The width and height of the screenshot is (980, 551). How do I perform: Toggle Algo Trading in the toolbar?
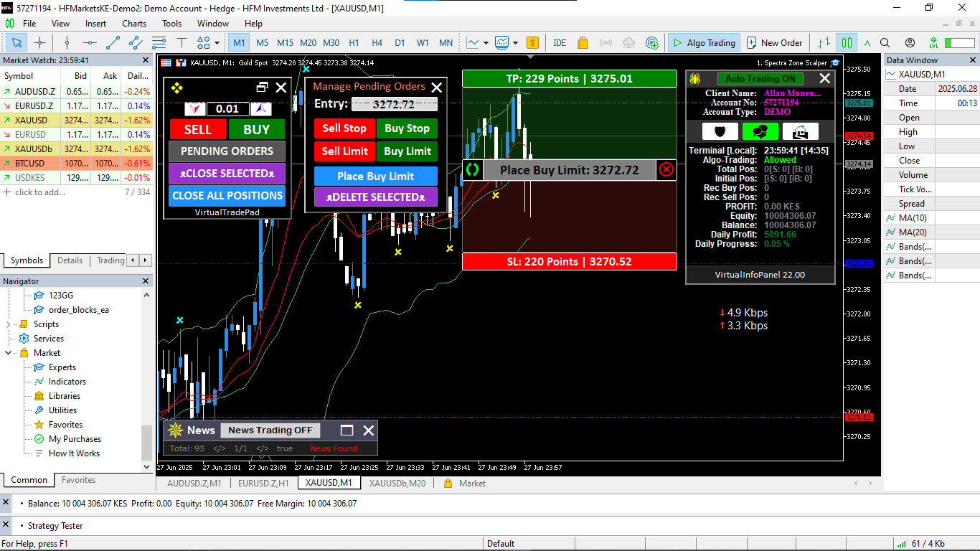point(703,42)
